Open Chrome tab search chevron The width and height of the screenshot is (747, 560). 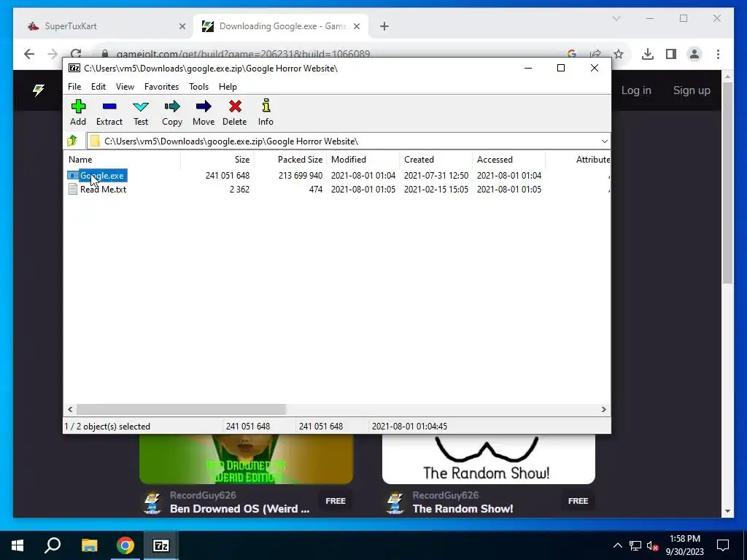[x=616, y=18]
